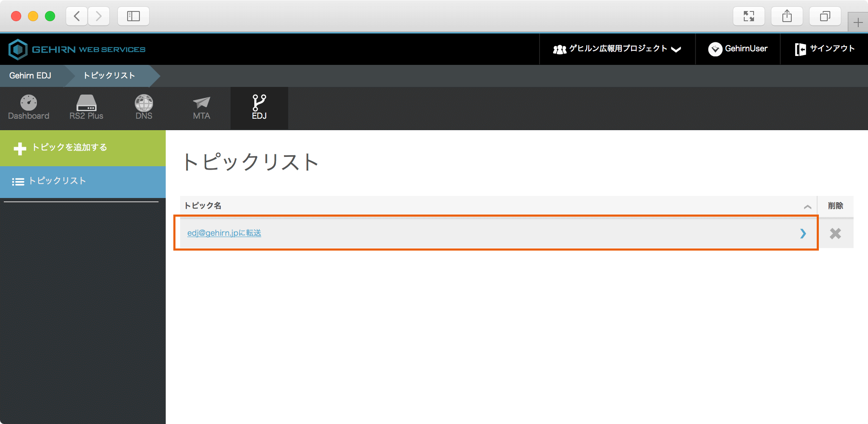Image resolution: width=868 pixels, height=424 pixels.
Task: Go back with browser back arrow
Action: 77,16
